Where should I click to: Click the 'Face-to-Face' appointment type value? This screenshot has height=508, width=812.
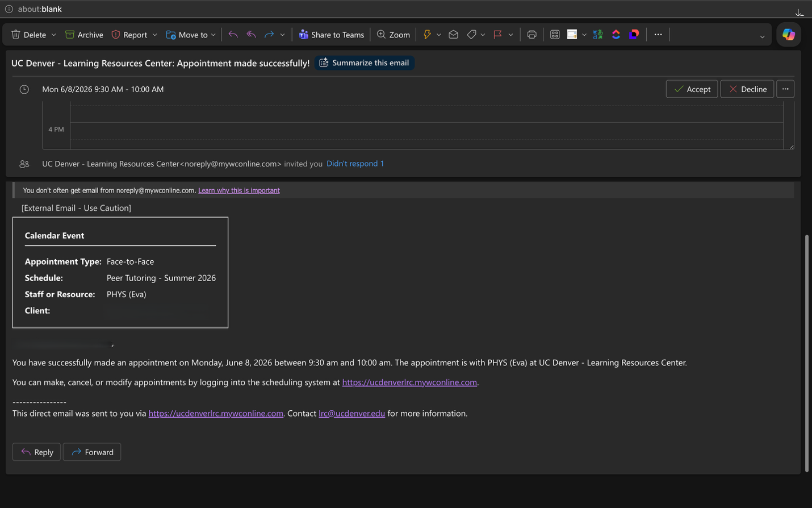[x=130, y=261]
